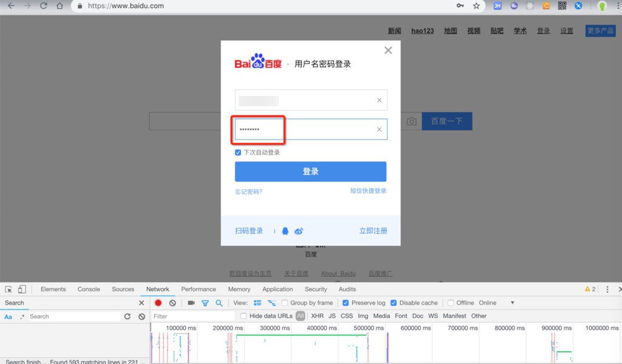
Task: Clear the DevTools search results
Action: (x=142, y=317)
